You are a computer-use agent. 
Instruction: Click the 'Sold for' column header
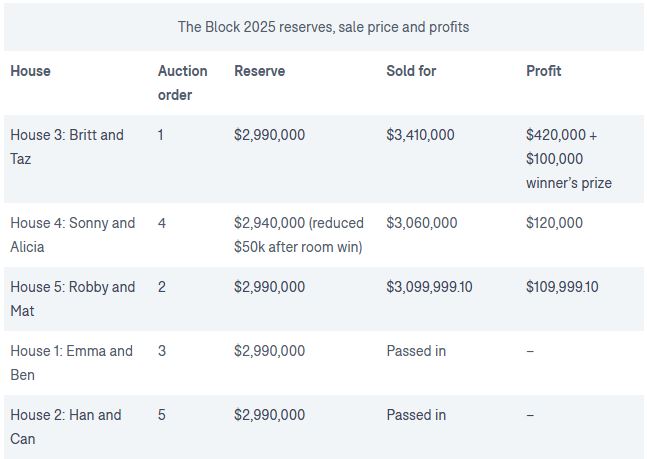click(x=411, y=71)
